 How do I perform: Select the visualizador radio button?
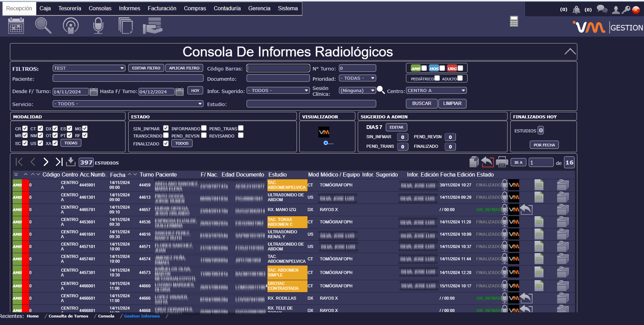(326, 143)
